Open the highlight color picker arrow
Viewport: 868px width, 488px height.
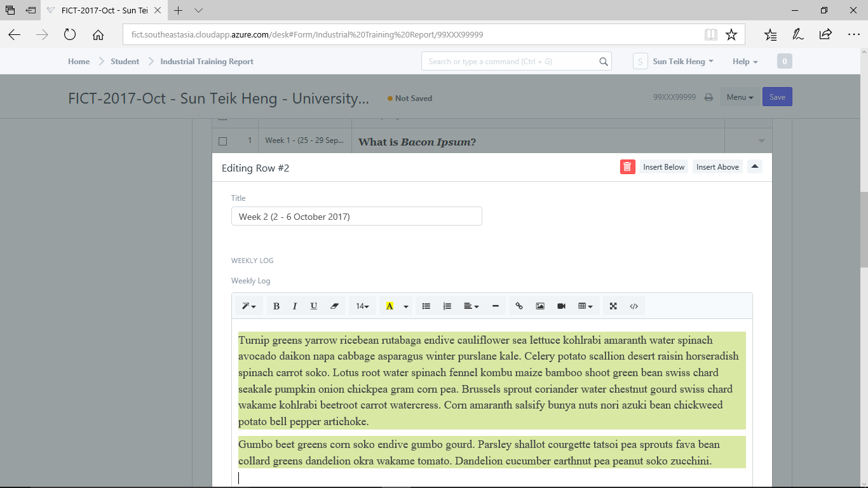click(406, 306)
